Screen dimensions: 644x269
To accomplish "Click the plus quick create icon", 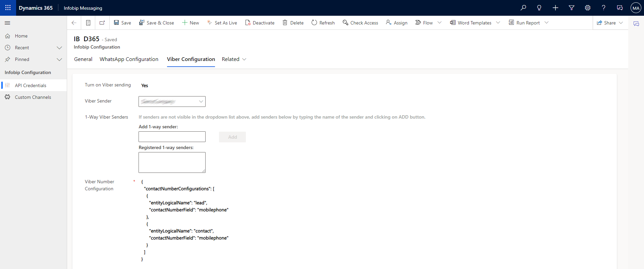I will [x=555, y=8].
